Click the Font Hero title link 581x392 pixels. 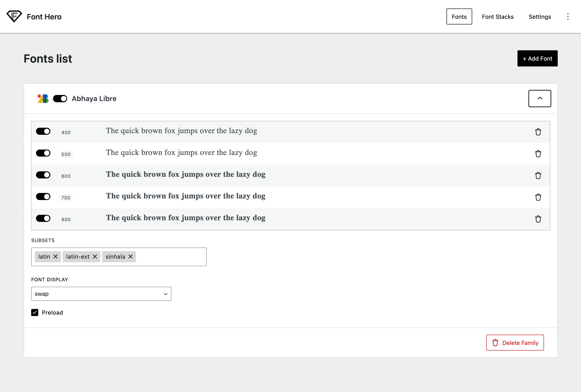coord(44,17)
